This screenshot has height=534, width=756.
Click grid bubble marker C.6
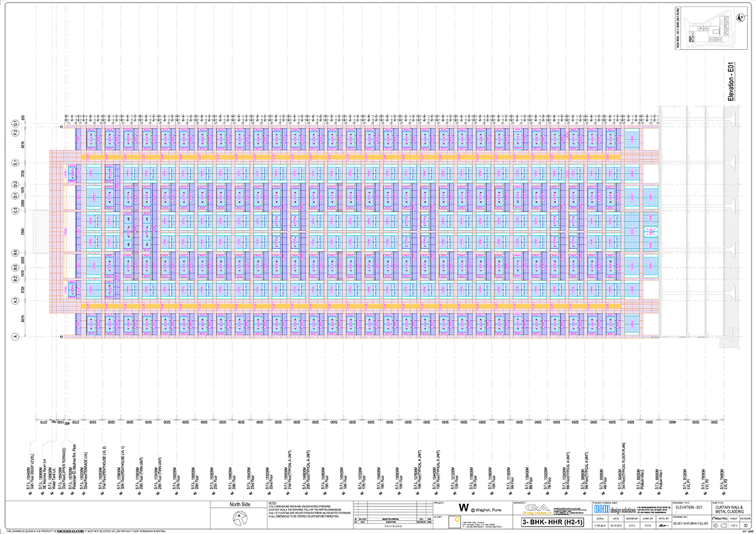[x=14, y=211]
